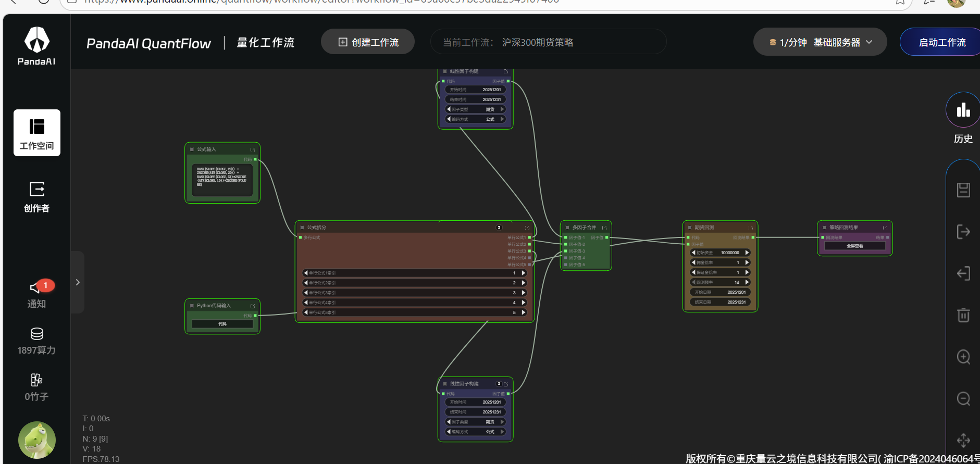Cycle 编码方式 back in lower 线性因子构建 node
Viewport: 980px width, 464px height.
[449, 432]
